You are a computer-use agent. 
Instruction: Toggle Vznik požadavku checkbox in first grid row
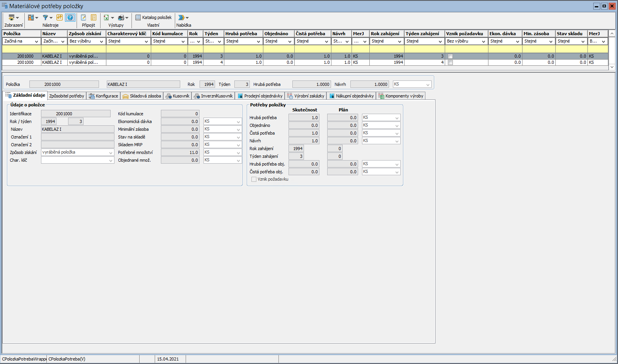click(450, 56)
